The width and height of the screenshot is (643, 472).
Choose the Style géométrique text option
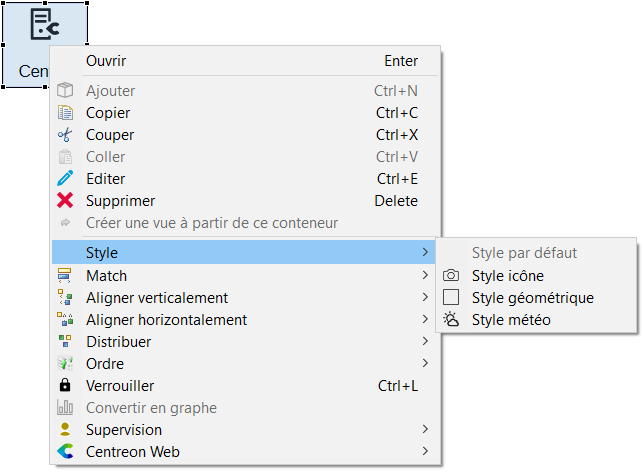click(533, 298)
